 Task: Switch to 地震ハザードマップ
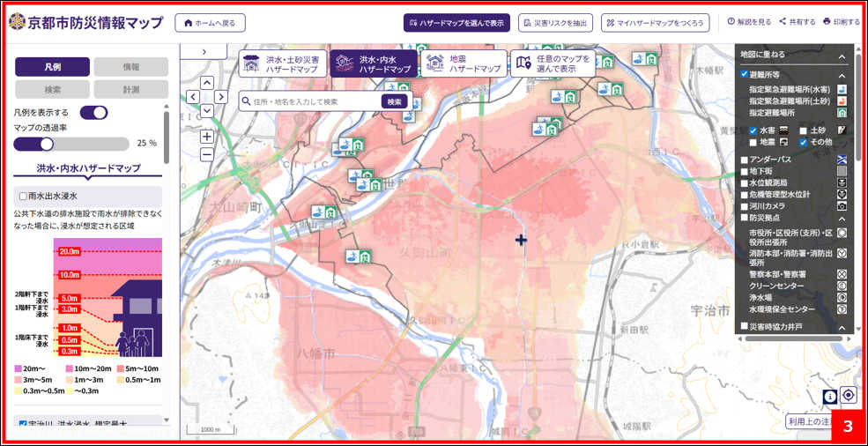pyautogui.click(x=464, y=63)
